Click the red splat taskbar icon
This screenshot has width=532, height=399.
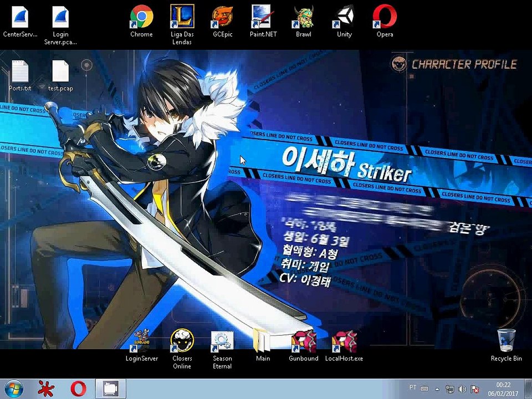coord(46,389)
